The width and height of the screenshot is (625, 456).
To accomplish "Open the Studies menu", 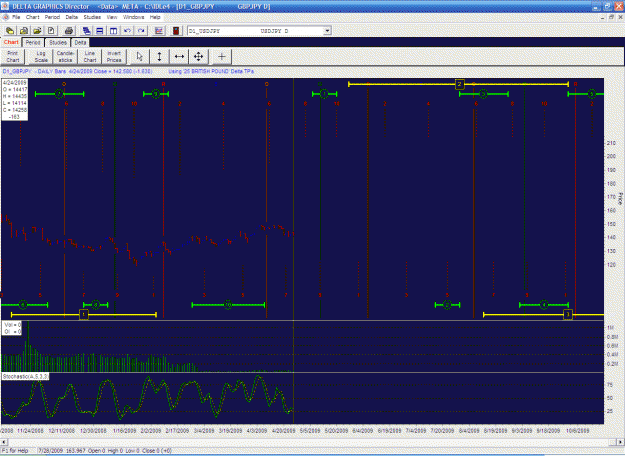I will point(92,18).
